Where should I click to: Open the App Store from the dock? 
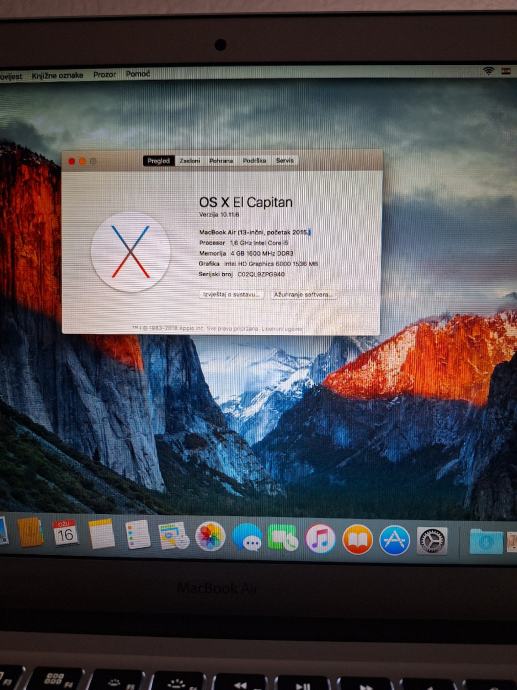[395, 540]
